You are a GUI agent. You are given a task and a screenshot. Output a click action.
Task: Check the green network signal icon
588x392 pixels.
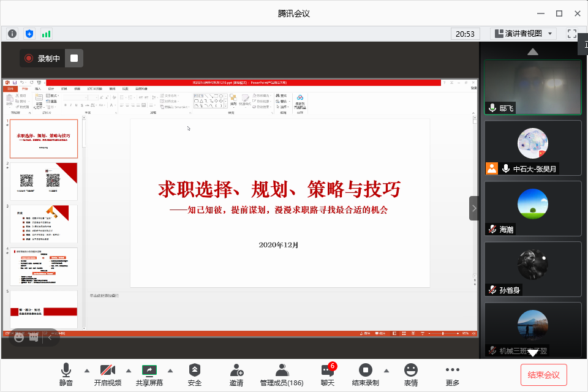[x=47, y=34]
